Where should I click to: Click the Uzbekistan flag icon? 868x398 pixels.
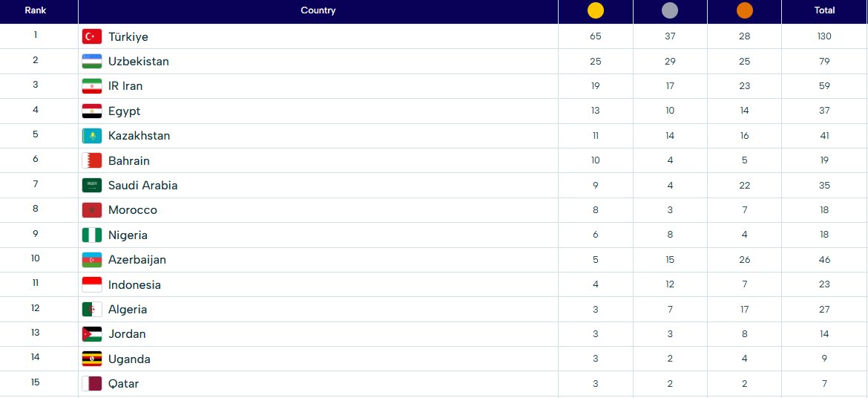(92, 62)
